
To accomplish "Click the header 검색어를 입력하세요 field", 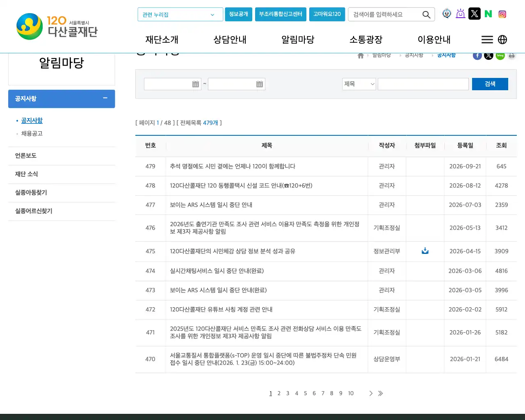I will pyautogui.click(x=386, y=14).
